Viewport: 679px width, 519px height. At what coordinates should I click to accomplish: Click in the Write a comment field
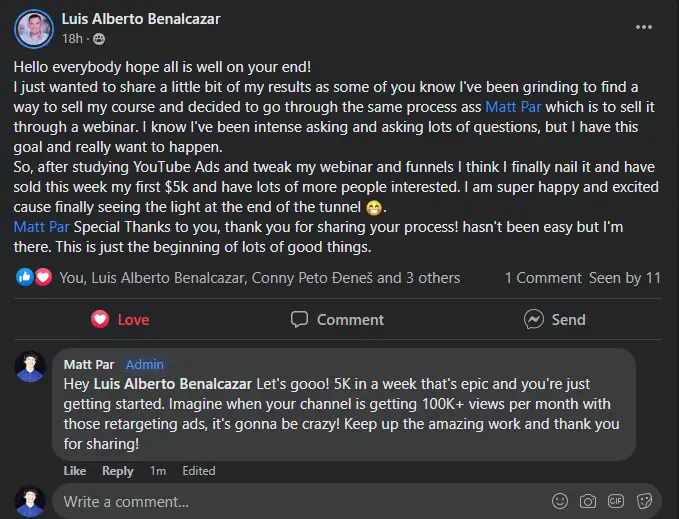(x=300, y=501)
